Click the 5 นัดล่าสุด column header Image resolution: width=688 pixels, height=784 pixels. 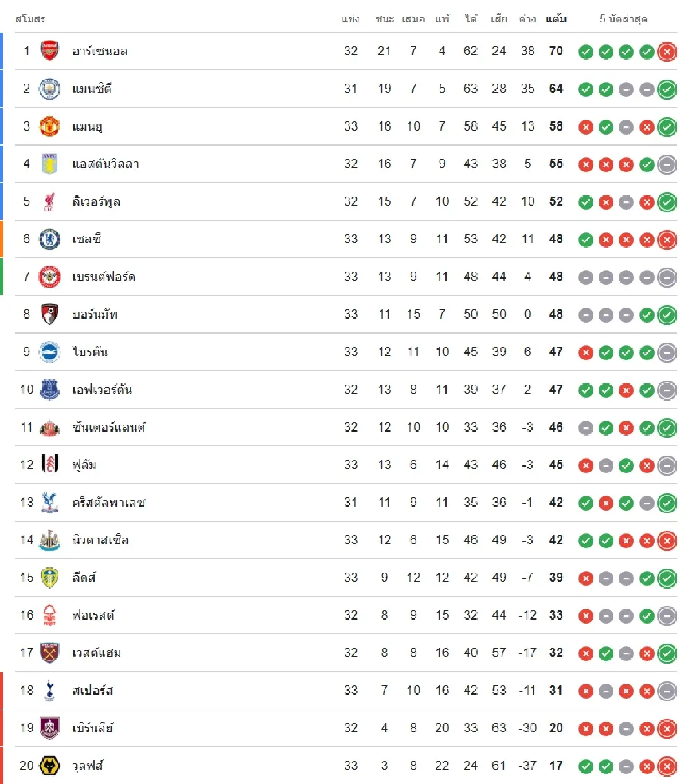pos(624,19)
